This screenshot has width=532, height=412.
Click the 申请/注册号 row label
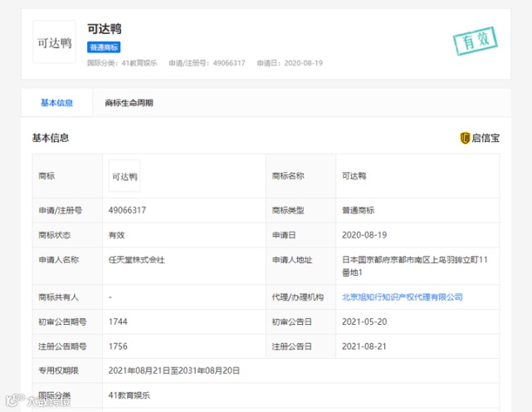(60, 210)
